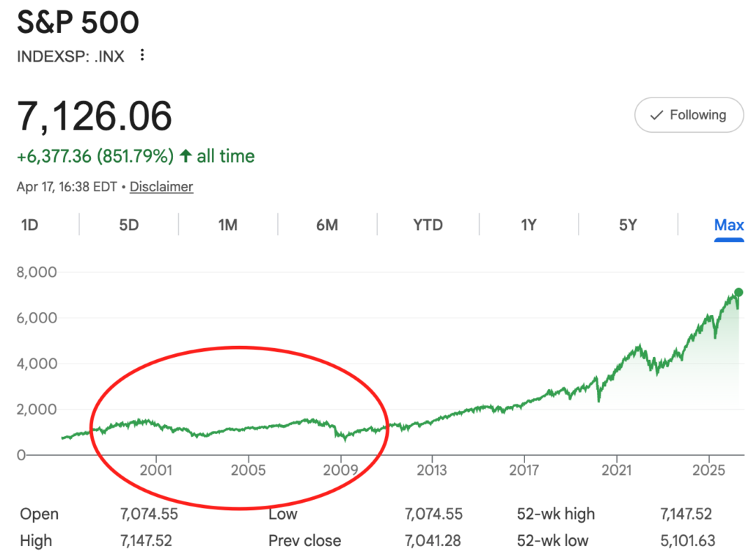751x560 pixels.
Task: Open the three-dot menu beside INDEXSP: .INX
Action: pyautogui.click(x=142, y=55)
